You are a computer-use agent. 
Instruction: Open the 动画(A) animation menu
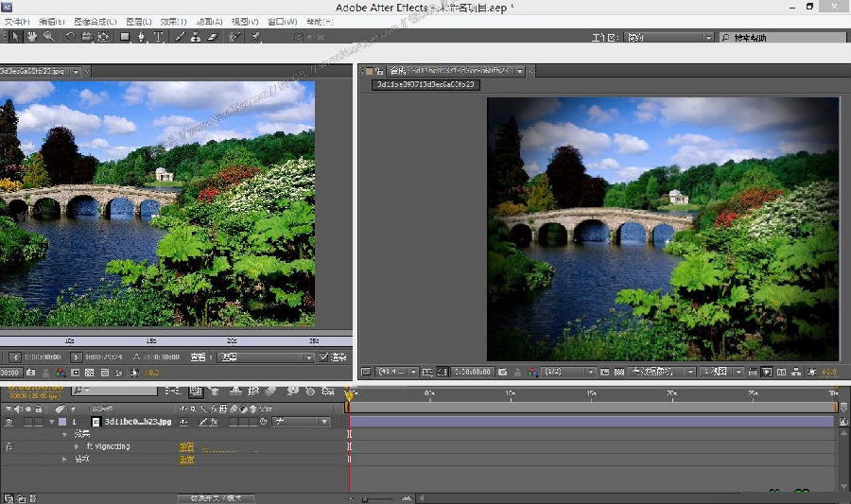tap(208, 21)
